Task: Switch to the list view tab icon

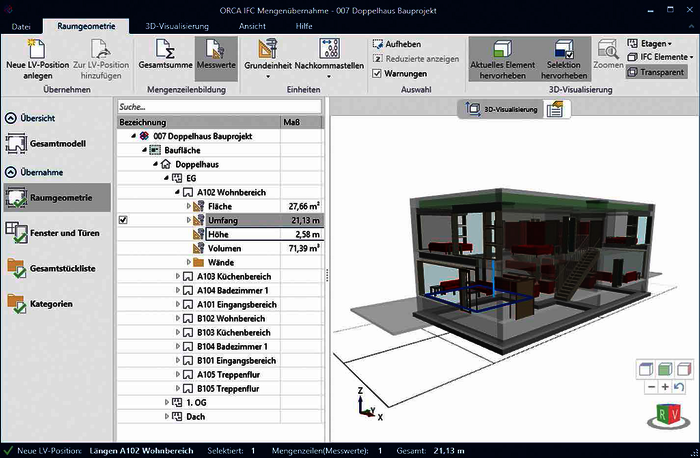Action: (x=556, y=109)
